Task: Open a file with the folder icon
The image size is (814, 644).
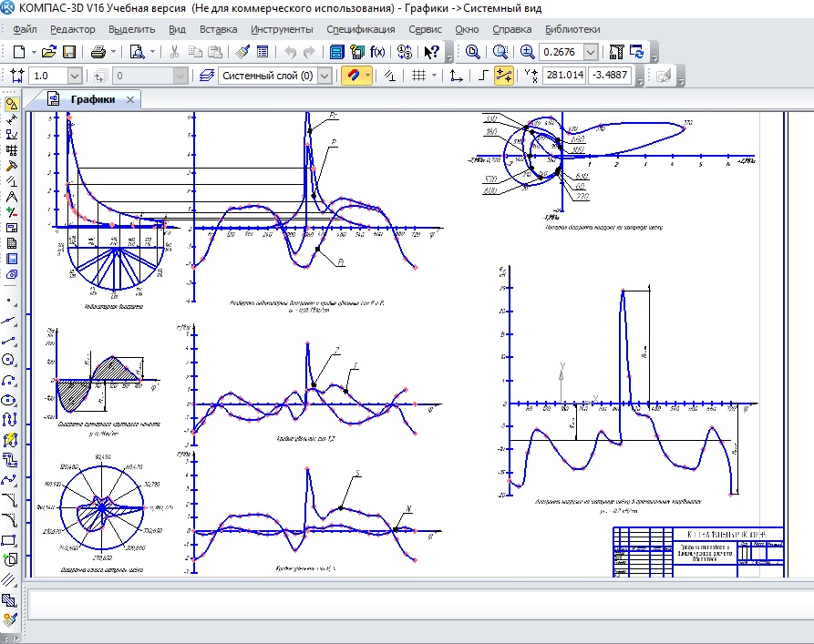Action: [49, 52]
